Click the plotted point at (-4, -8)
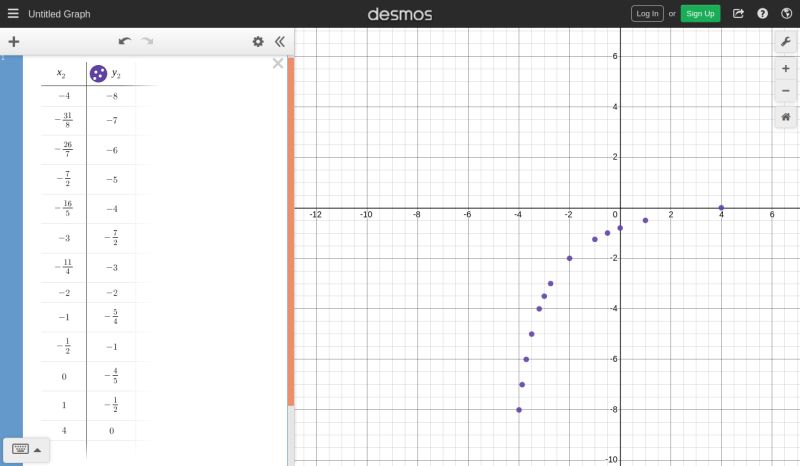800x466 pixels. click(519, 410)
